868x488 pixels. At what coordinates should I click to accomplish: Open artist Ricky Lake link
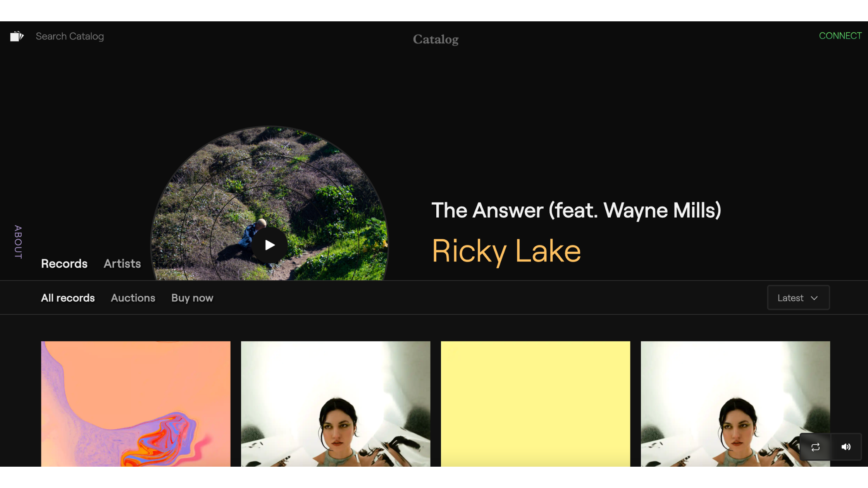[506, 251]
